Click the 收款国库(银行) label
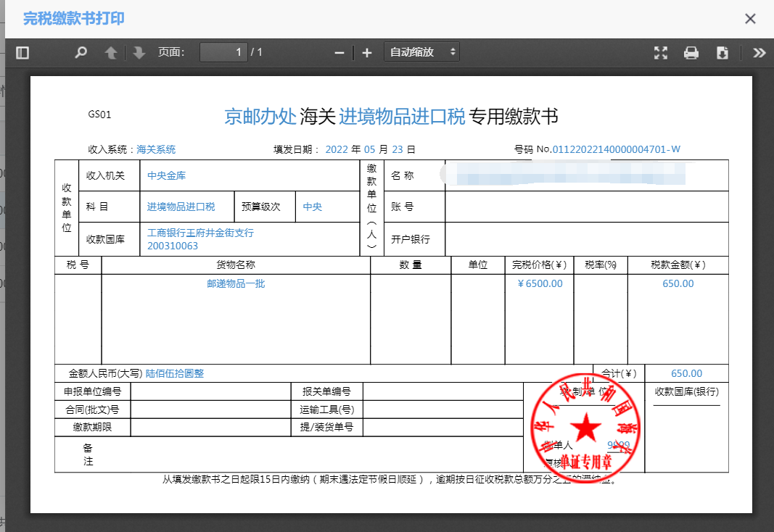The width and height of the screenshot is (774, 532). pyautogui.click(x=687, y=391)
